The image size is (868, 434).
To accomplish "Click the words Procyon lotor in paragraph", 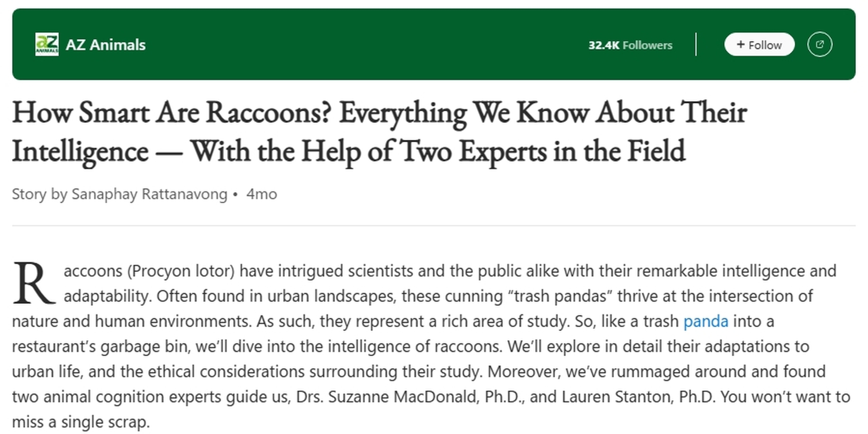I will [181, 271].
